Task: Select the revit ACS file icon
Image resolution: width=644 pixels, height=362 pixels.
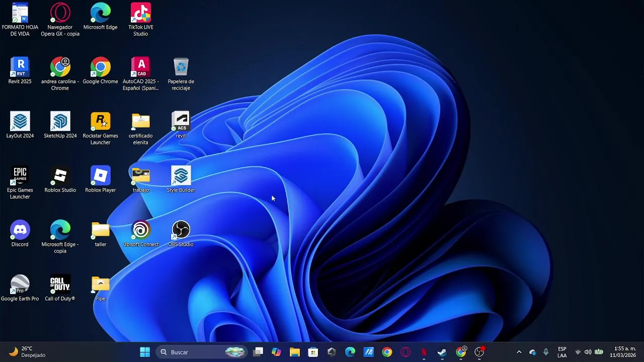Action: [181, 125]
